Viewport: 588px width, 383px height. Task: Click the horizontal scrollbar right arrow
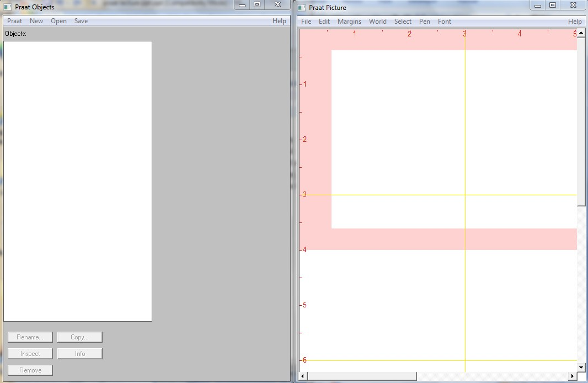pyautogui.click(x=573, y=376)
